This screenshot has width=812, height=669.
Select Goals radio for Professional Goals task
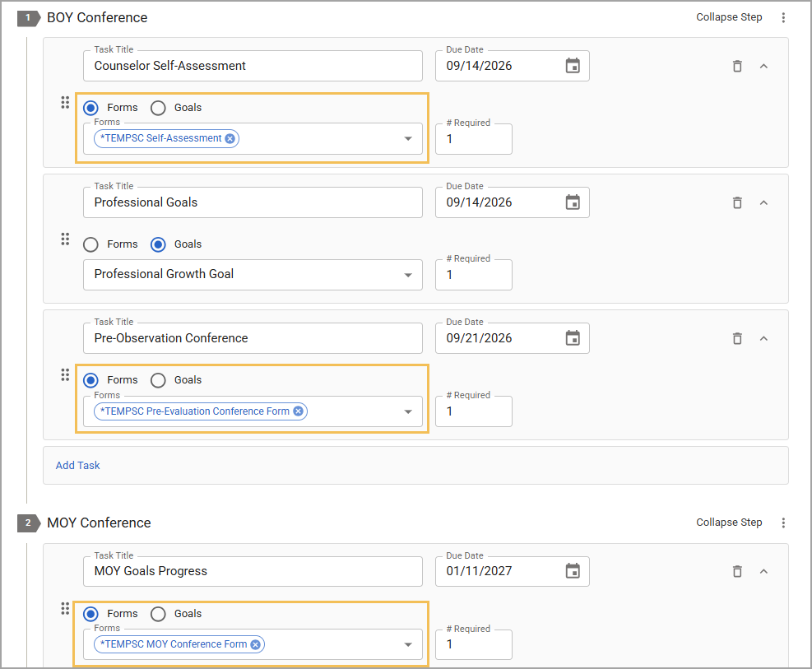pos(158,244)
